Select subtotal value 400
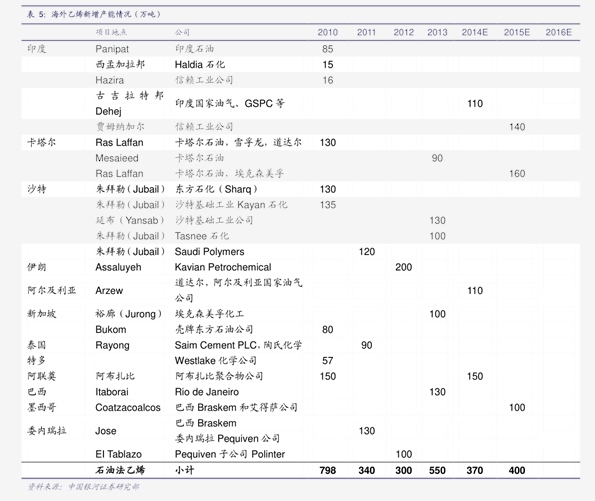 pos(517,471)
